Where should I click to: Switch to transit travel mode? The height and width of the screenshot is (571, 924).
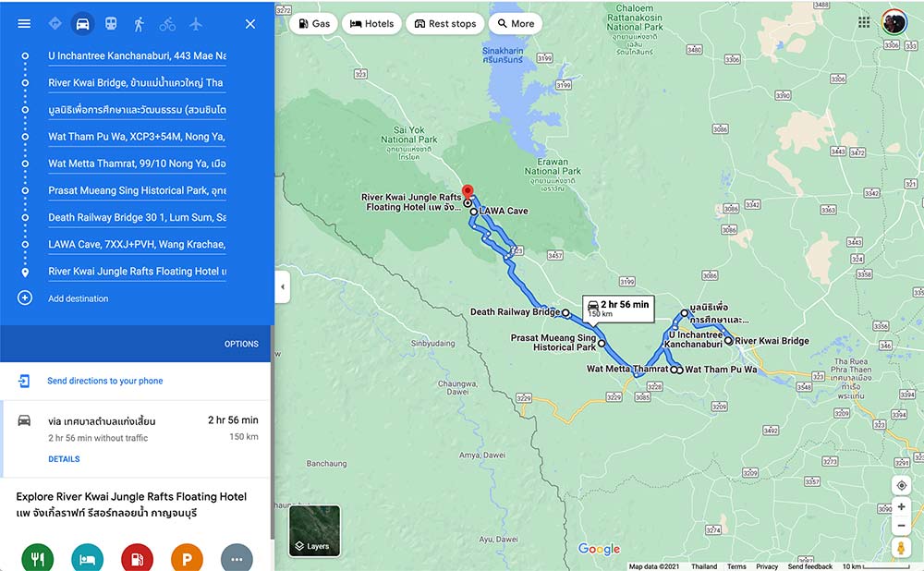[111, 24]
